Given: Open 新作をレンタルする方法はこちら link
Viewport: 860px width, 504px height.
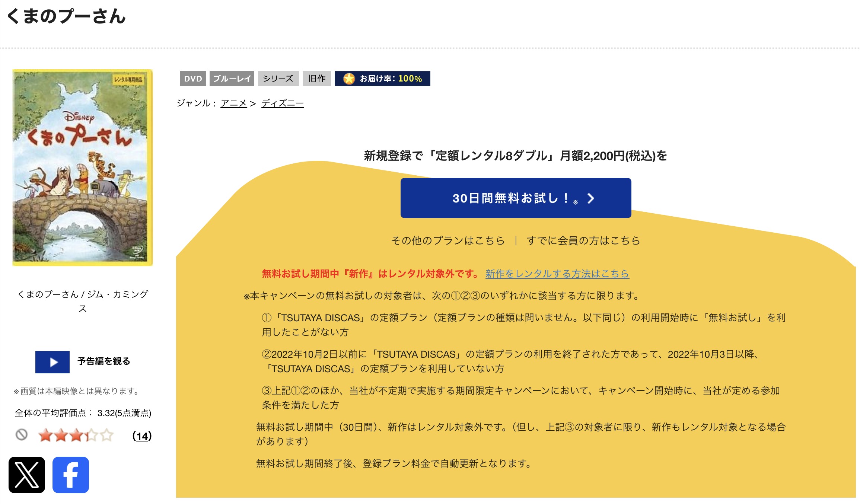Looking at the screenshot, I should [557, 274].
